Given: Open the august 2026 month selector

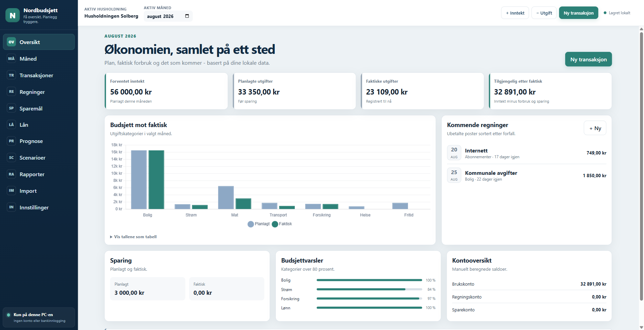Looking at the screenshot, I should (168, 16).
